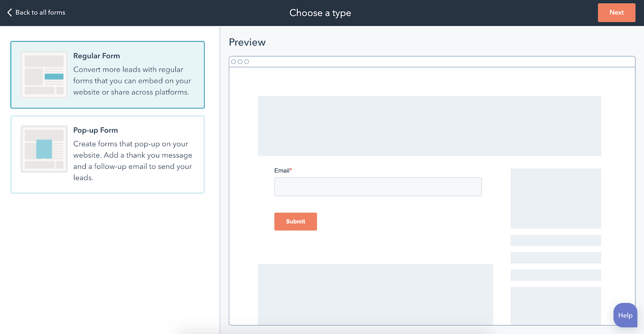Click the Regular Form title text
644x334 pixels.
click(x=97, y=56)
